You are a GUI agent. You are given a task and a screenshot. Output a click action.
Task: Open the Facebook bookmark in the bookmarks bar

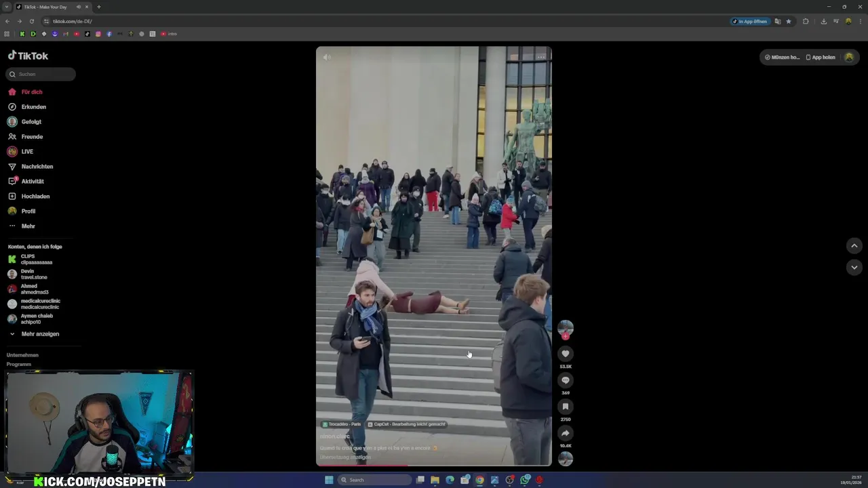click(109, 34)
